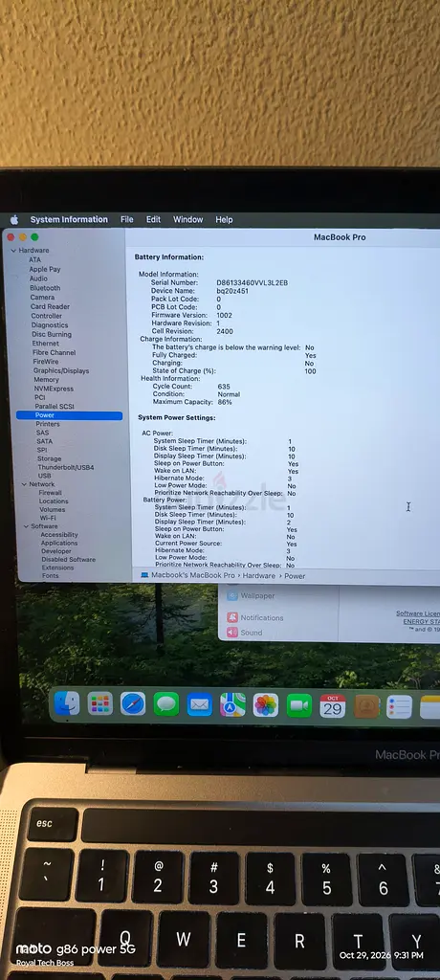Image resolution: width=440 pixels, height=980 pixels.
Task: Select Controller in the sidebar
Action: (47, 316)
